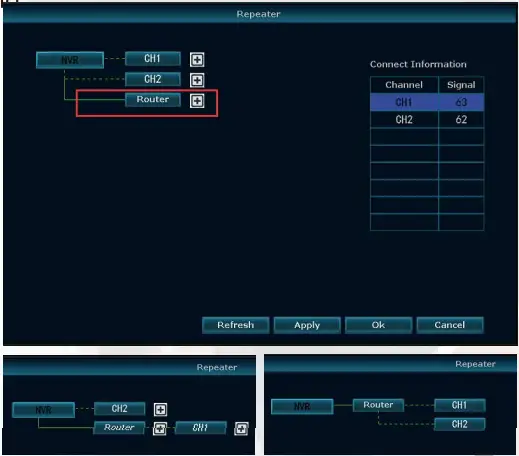The image size is (519, 456).
Task: Confirm with the Ok button
Action: 378,325
